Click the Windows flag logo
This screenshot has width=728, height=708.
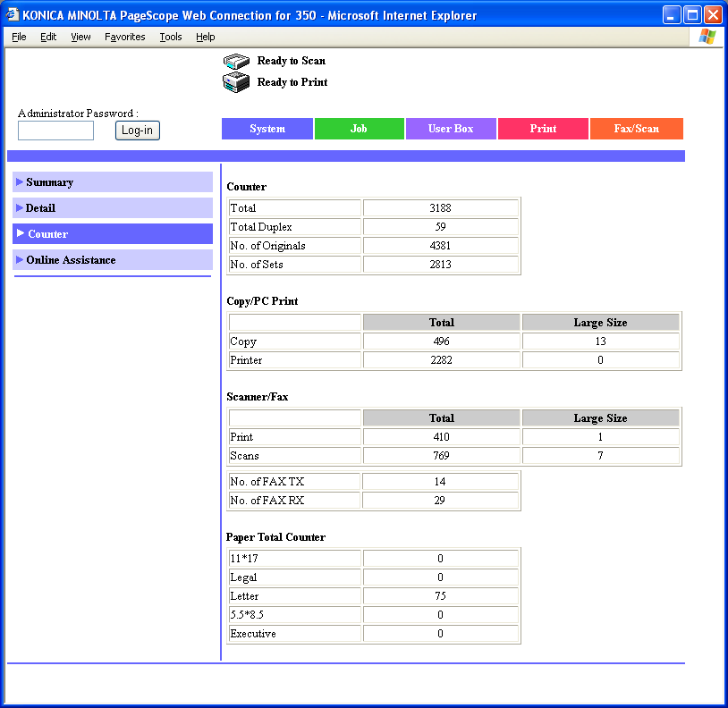click(707, 37)
